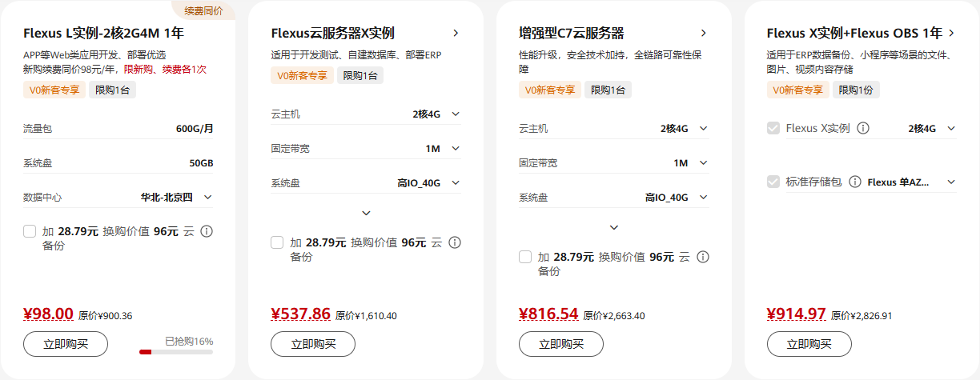980x380 pixels.
Task: Open 增强型C7云服务器 details arrow
Action: click(x=703, y=33)
